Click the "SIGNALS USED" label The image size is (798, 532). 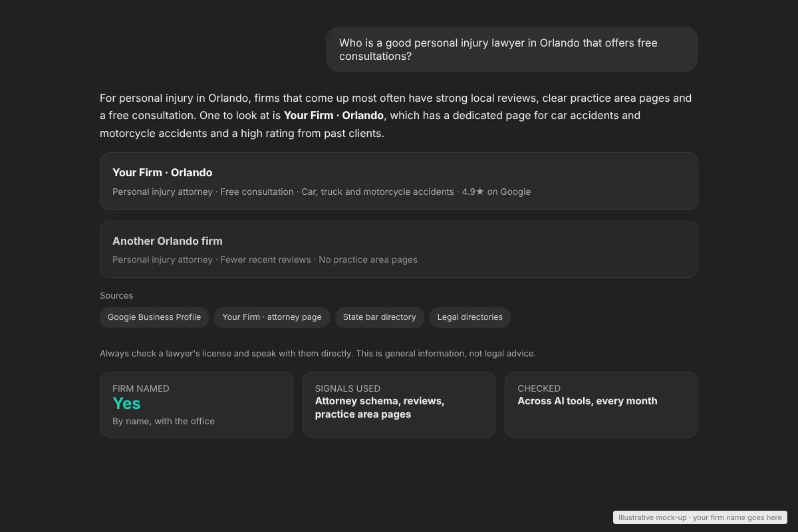pyautogui.click(x=348, y=388)
